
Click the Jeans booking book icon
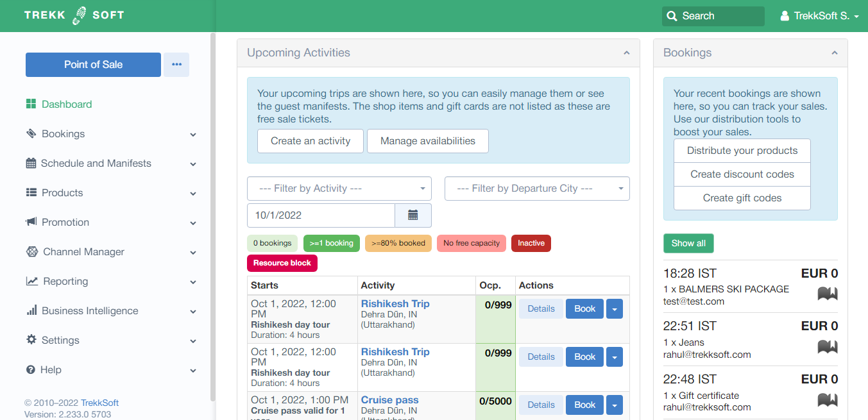coord(828,347)
